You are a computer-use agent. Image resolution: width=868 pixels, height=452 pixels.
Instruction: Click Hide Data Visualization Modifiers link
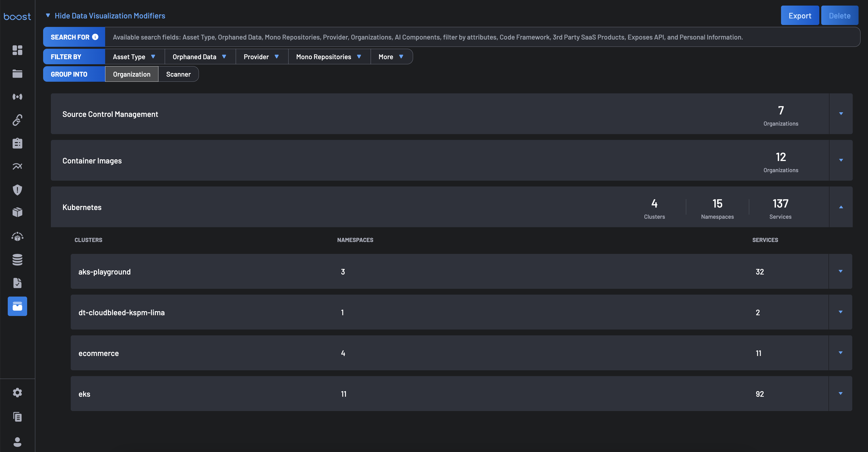pos(110,16)
